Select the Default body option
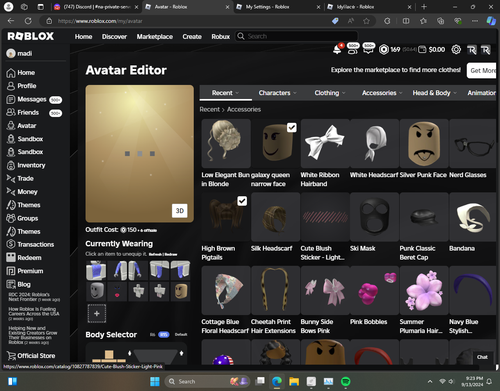Viewport: 500px width, 391px height. click(181, 335)
